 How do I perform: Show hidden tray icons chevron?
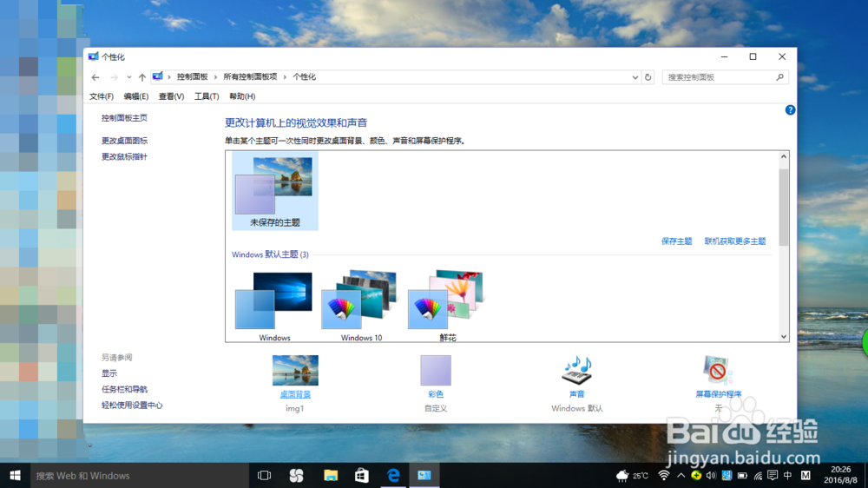681,475
